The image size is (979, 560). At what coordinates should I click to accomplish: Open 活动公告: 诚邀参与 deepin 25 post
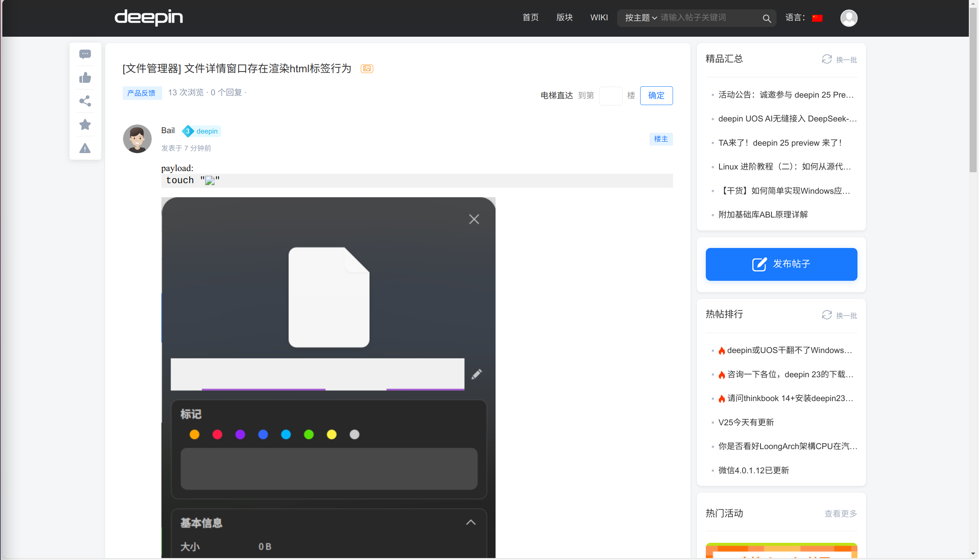(786, 95)
